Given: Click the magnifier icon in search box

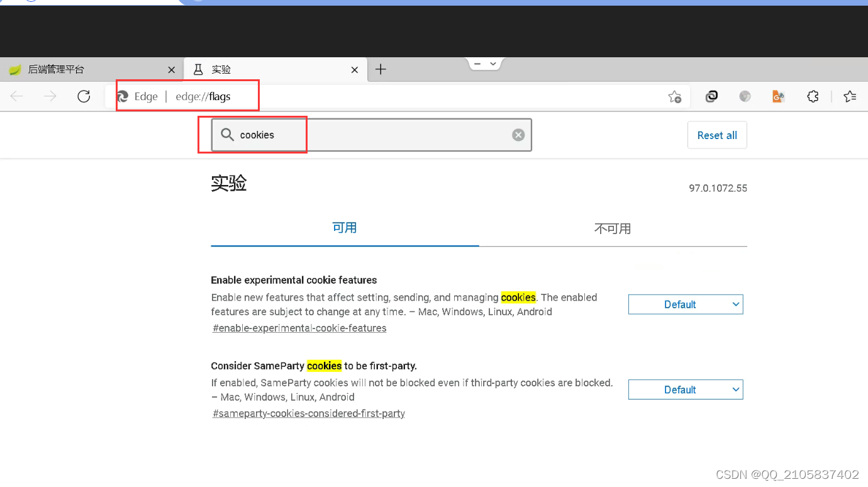Looking at the screenshot, I should [227, 135].
